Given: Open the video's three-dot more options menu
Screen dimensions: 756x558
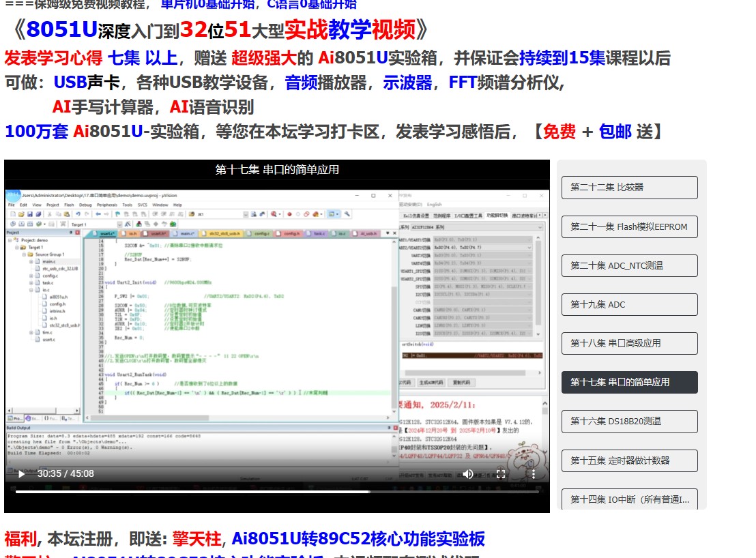Looking at the screenshot, I should 534,474.
